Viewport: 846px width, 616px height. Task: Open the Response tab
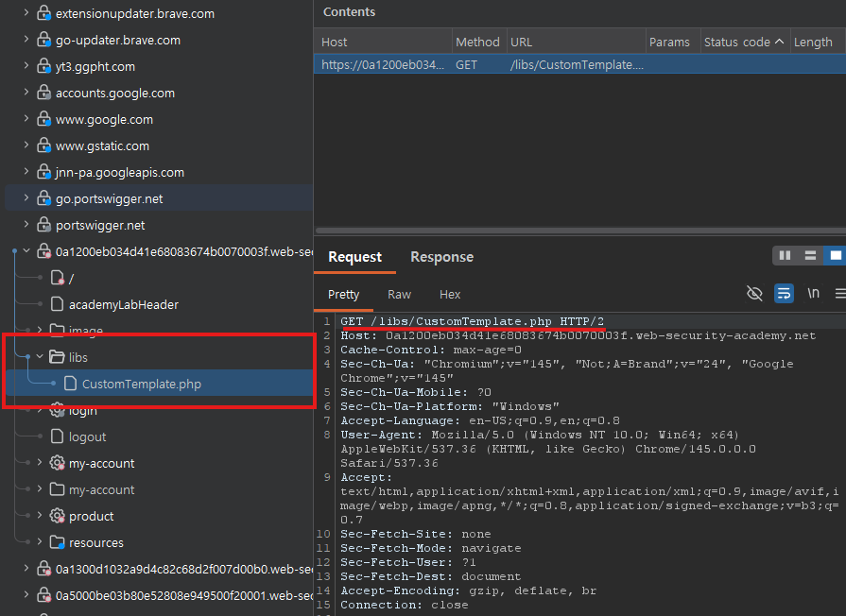441,257
